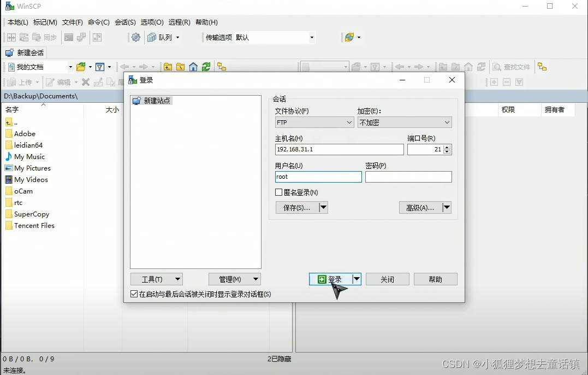
Task: Open the 管理 manage dropdown button
Action: [234, 279]
